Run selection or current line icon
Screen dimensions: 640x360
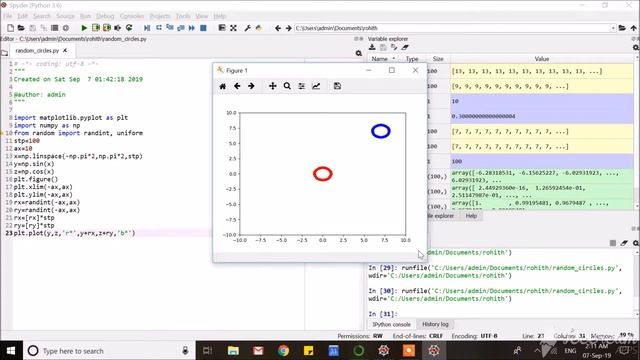pyautogui.click(x=118, y=28)
